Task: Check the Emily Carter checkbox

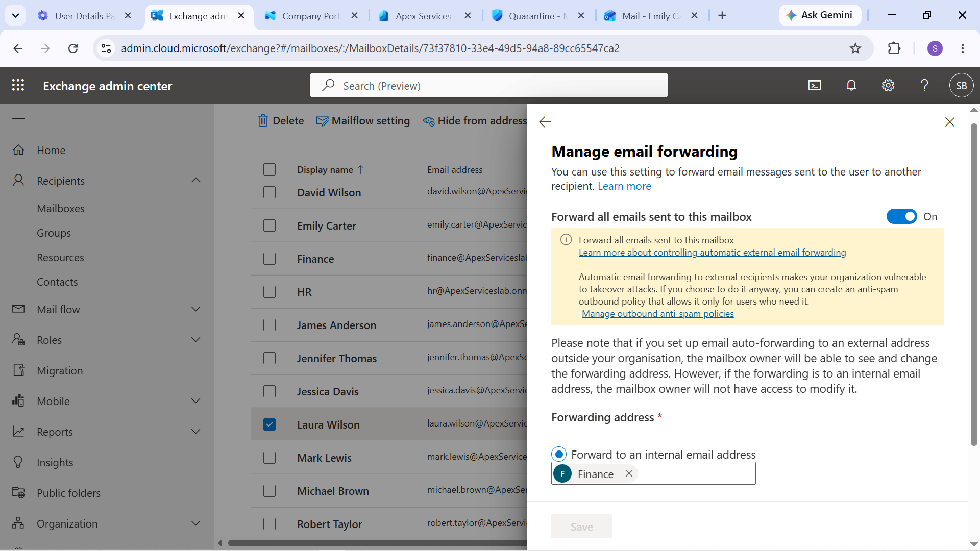Action: pos(269,226)
